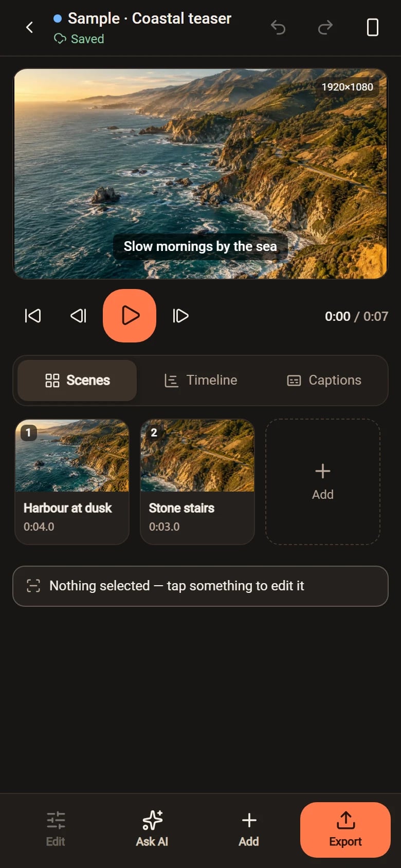Viewport: 401px width, 868px height.
Task: Click the scene number 1 badge
Action: coord(28,433)
